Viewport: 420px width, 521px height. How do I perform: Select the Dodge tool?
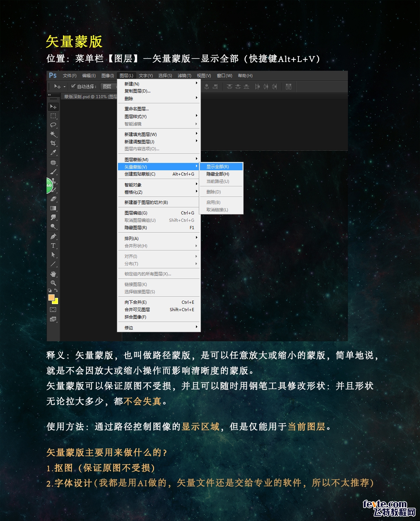tap(53, 226)
